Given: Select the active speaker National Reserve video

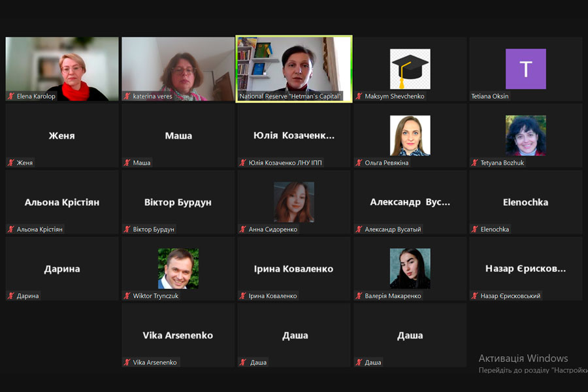Looking at the screenshot, I should point(294,69).
